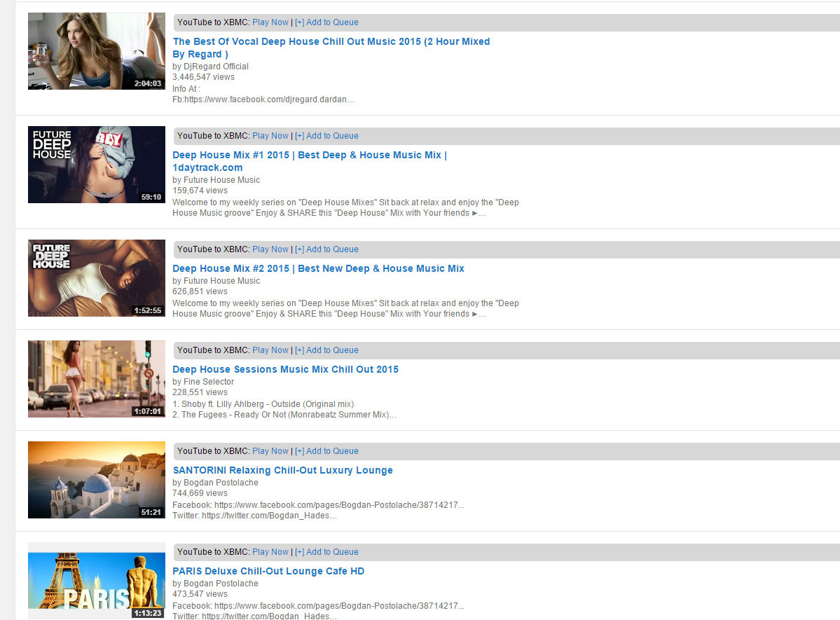840x620 pixels.
Task: Click the djregard.dardan Facebook description line
Action: point(263,99)
